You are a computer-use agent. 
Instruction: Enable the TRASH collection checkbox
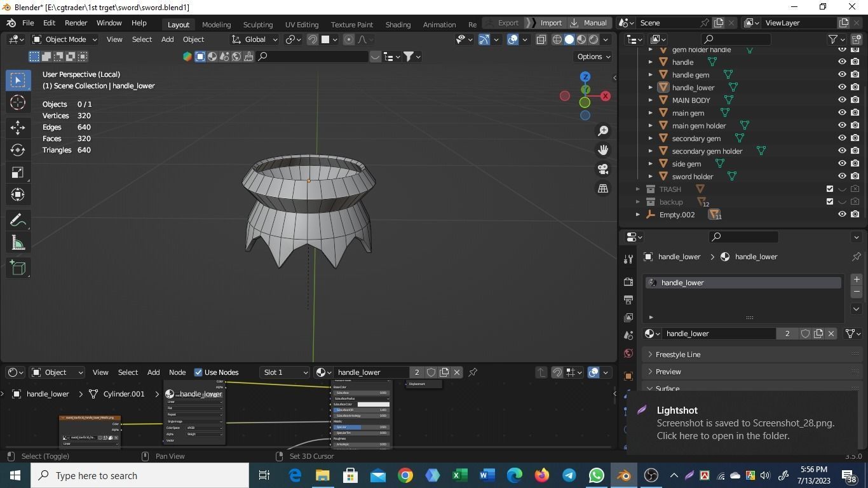click(830, 189)
